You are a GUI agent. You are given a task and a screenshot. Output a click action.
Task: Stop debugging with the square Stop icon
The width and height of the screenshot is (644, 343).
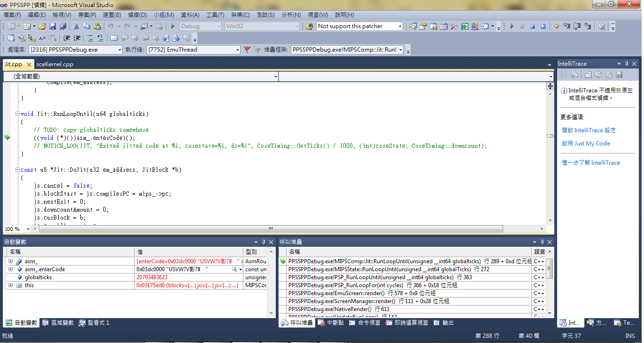coord(533,27)
